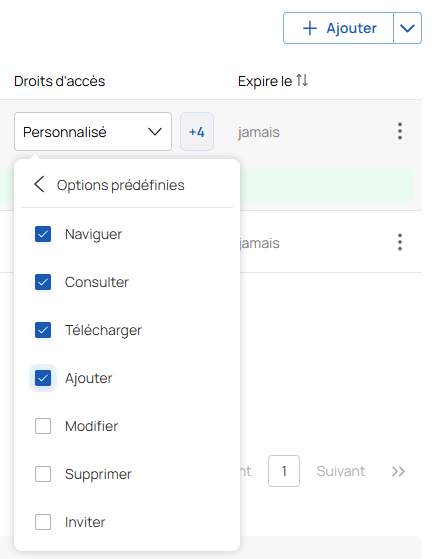This screenshot has width=432, height=559.
Task: Open the second row three-dot menu
Action: coord(400,242)
